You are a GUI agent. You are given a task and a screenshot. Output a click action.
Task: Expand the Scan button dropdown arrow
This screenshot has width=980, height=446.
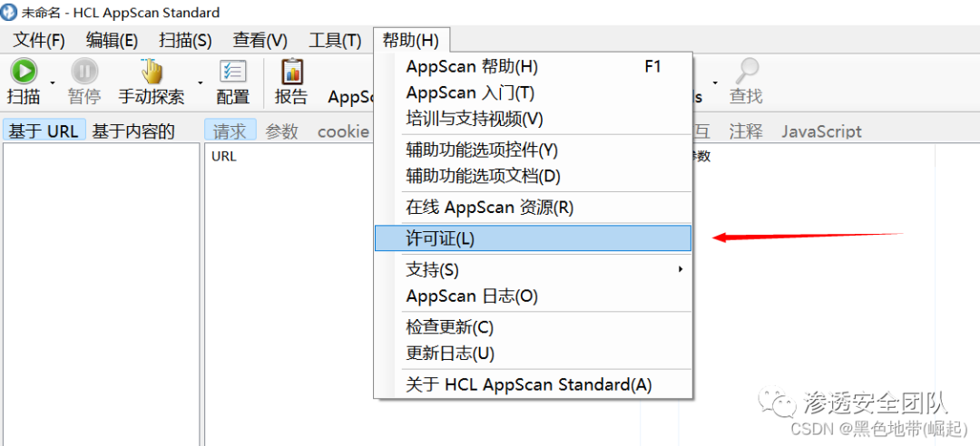pos(54,82)
